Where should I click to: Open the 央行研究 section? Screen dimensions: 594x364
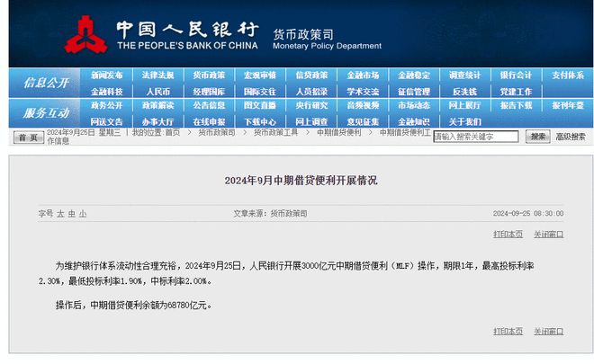click(311, 105)
